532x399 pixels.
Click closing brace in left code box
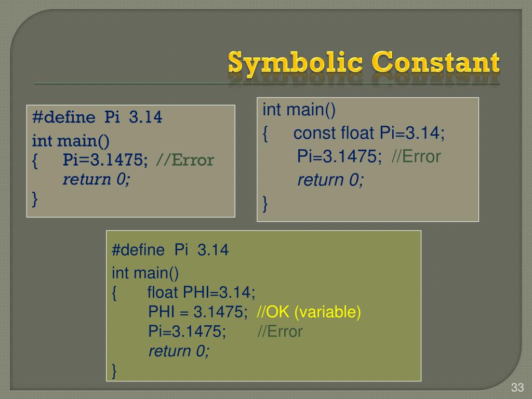click(x=35, y=199)
